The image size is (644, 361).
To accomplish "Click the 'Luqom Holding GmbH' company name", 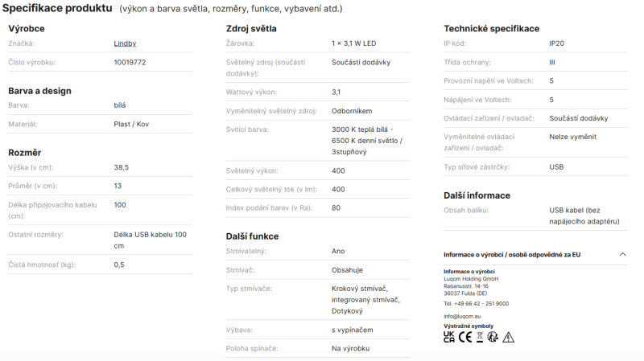I will click(471, 279).
